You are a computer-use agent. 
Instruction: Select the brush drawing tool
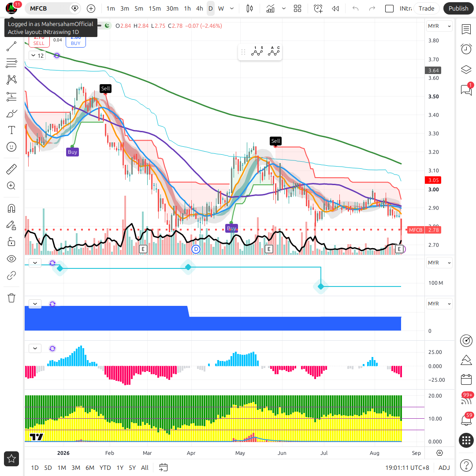coord(11,114)
